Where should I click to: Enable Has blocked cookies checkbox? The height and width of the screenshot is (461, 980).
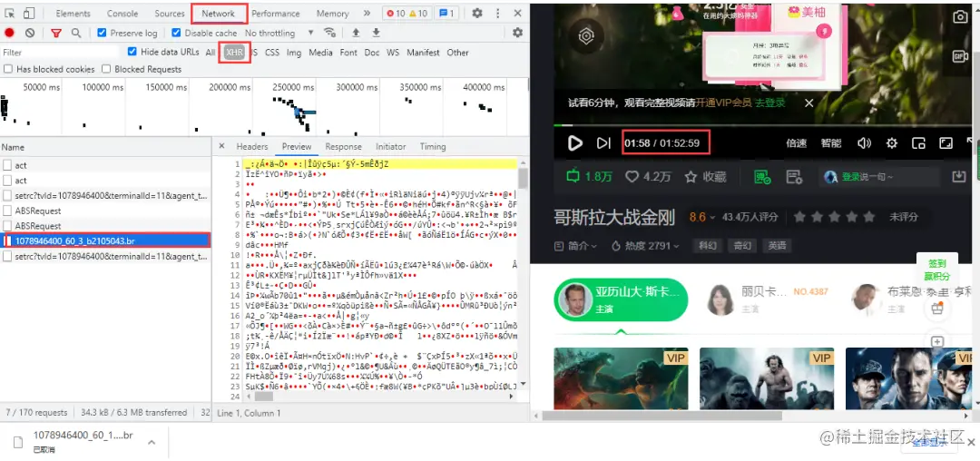coord(8,69)
